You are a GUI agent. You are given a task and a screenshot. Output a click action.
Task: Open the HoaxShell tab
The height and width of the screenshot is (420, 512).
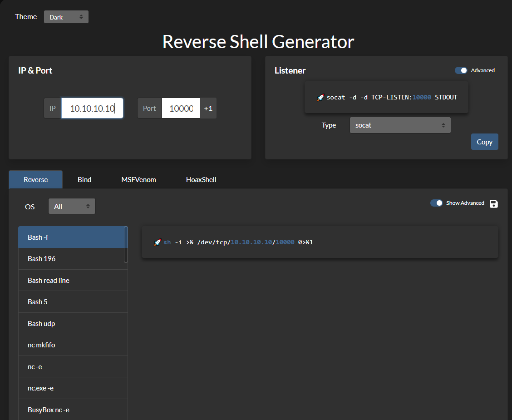point(201,180)
